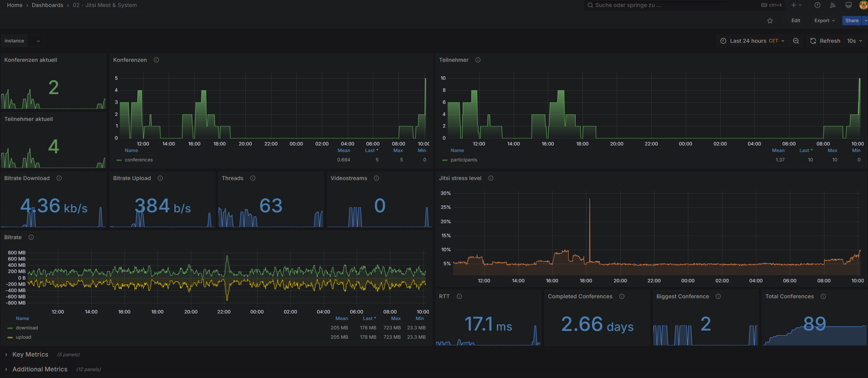Open the news feed RSS icon

click(833, 5)
